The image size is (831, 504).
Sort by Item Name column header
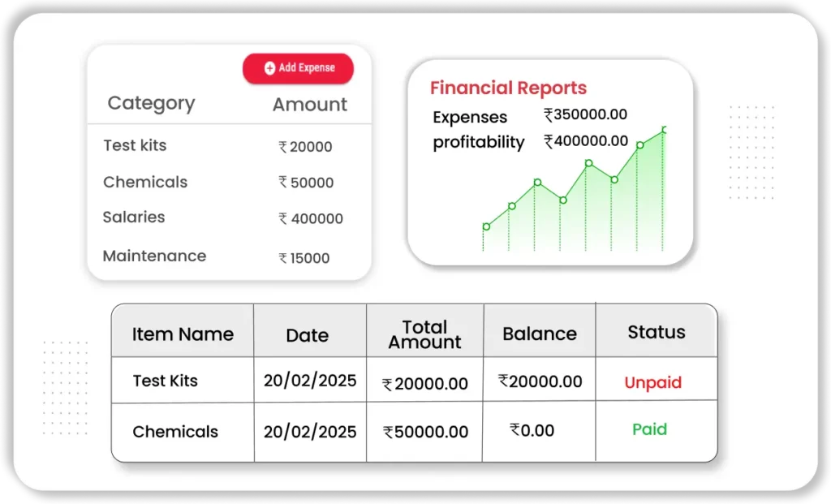[183, 334]
